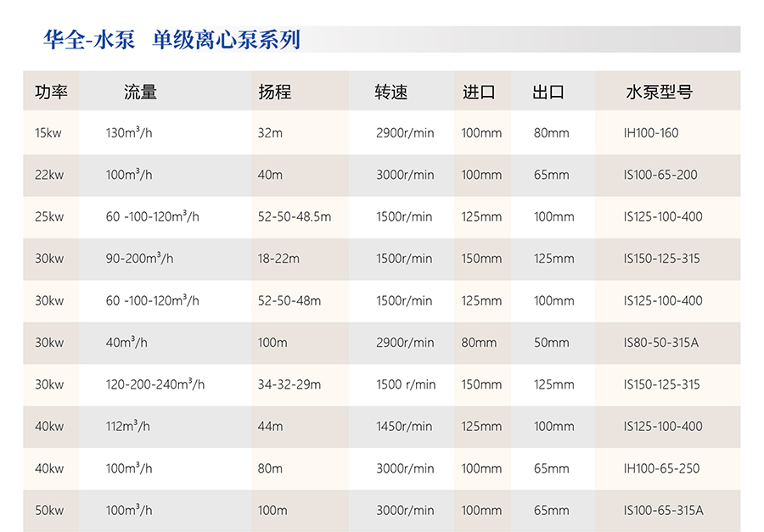Select the 50kw power cell

tap(49, 511)
